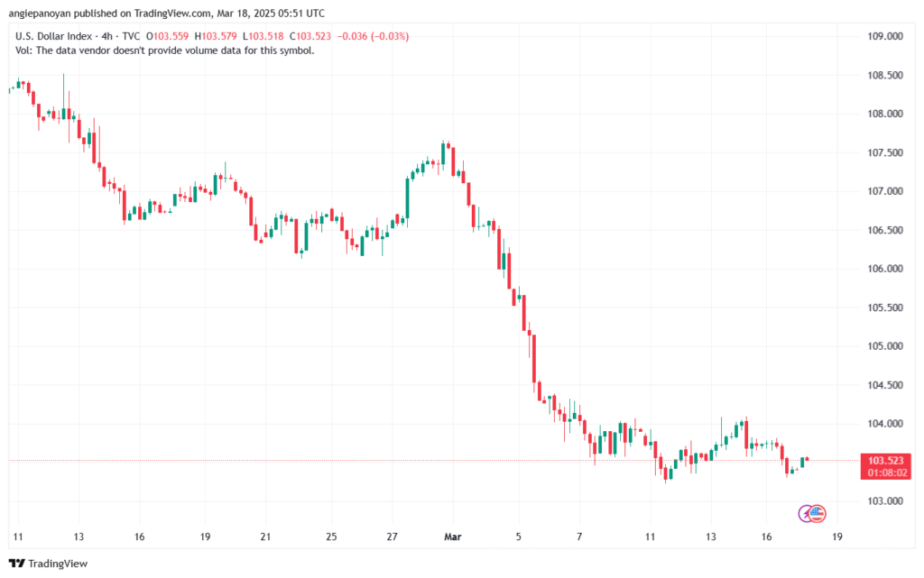Viewport: 924px width, 578px height.
Task: Click the 108.500 price axis label
Action: [x=884, y=76]
